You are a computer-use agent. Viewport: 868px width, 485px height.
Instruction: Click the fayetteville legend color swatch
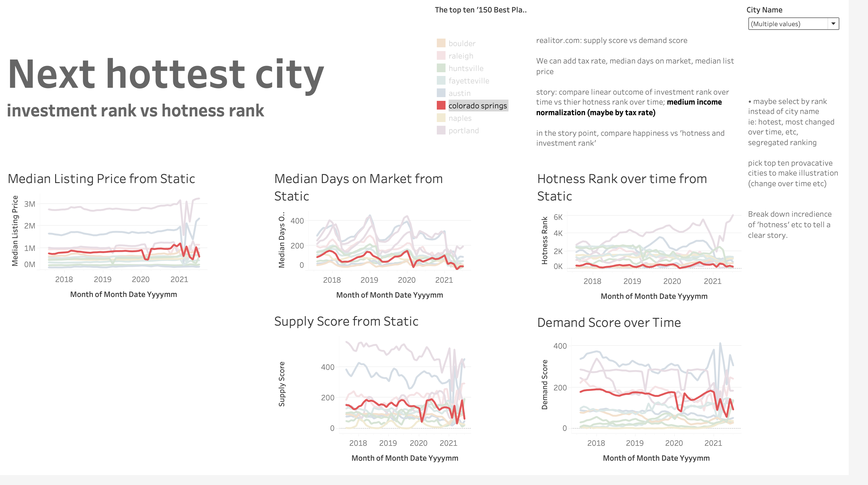[441, 80]
